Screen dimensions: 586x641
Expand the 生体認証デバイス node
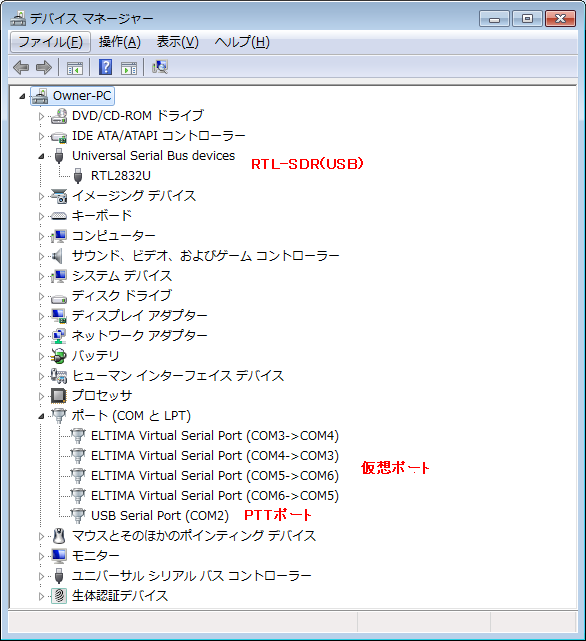click(x=41, y=596)
